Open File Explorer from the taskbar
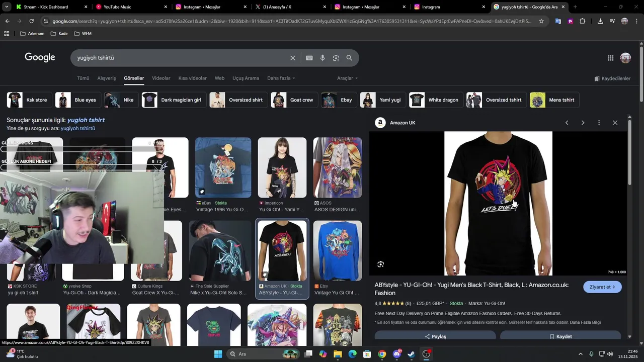 click(x=338, y=354)
